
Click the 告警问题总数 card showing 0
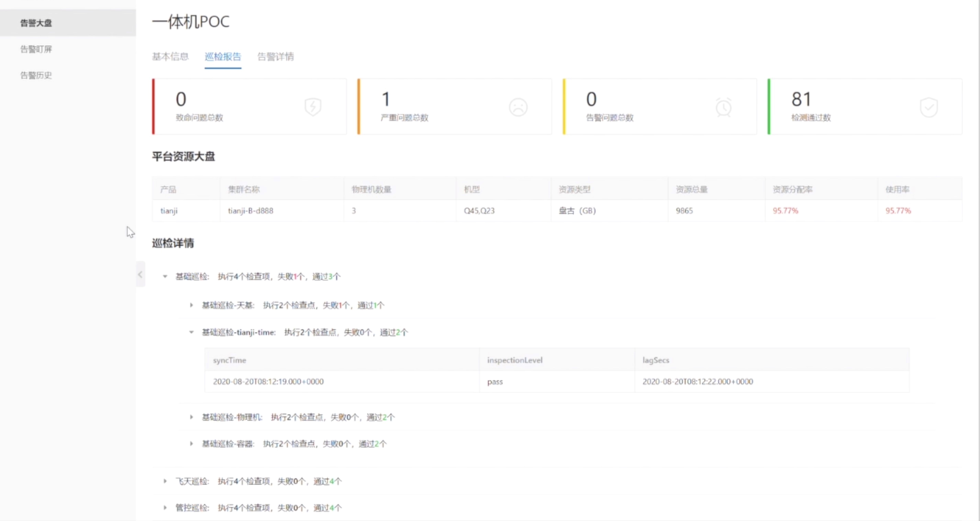tap(660, 107)
